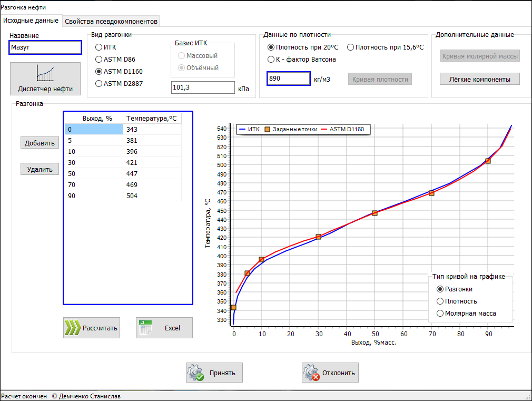Choose ASTM D86 distillation type
The image size is (532, 401).
(98, 60)
